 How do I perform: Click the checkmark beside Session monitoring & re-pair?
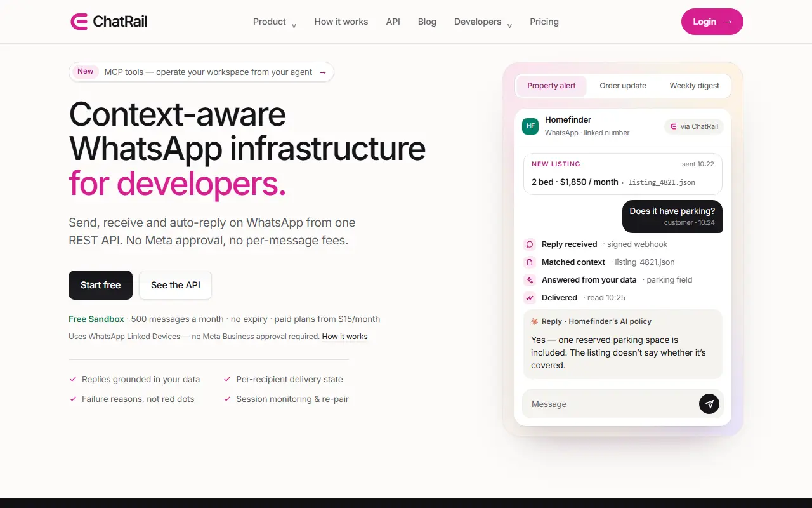click(x=227, y=399)
